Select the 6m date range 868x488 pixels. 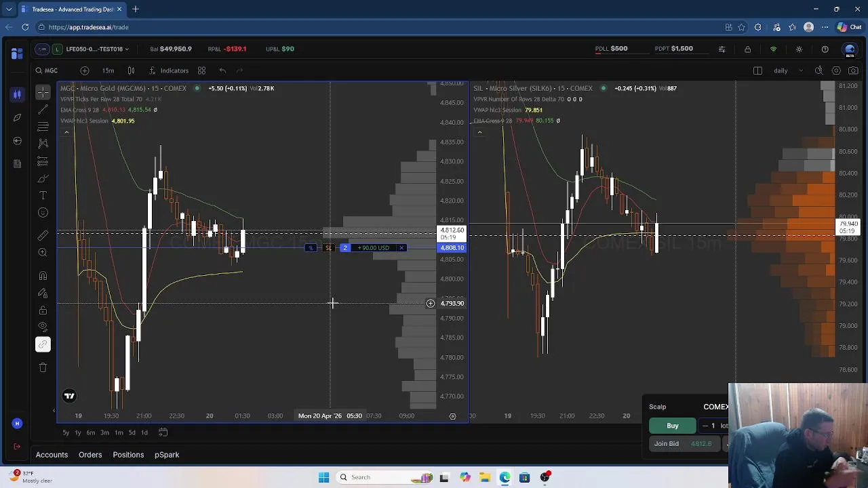pyautogui.click(x=90, y=432)
